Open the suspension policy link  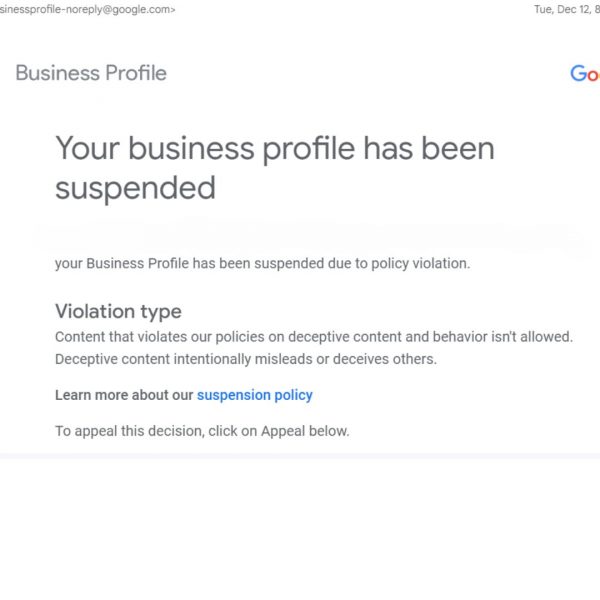tap(254, 395)
